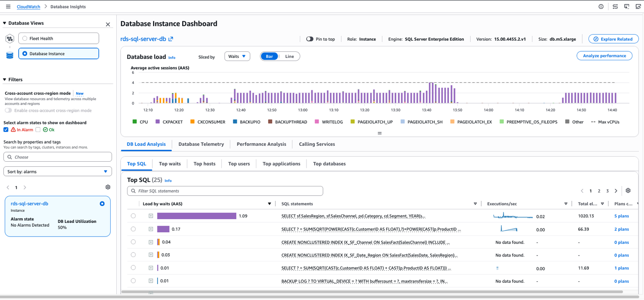Viewport: 644px width, 300px height.
Task: Open the rds-sql-server-db dashboard link
Action: pos(143,39)
